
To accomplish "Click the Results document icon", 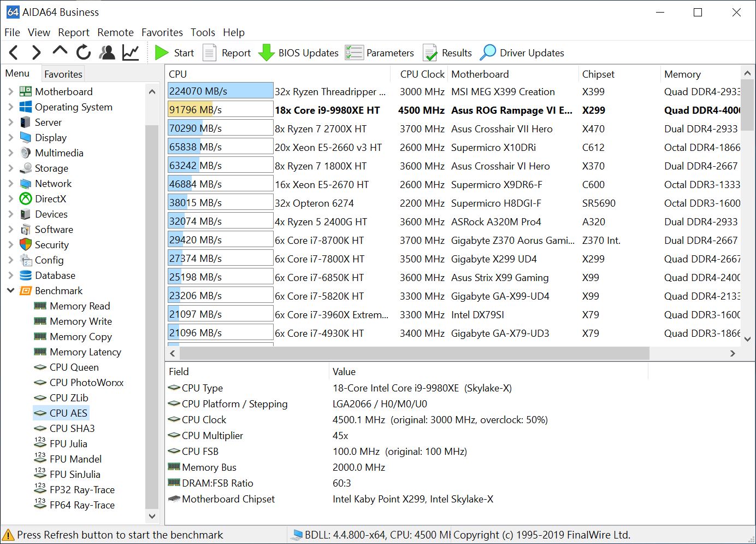I will pos(430,52).
